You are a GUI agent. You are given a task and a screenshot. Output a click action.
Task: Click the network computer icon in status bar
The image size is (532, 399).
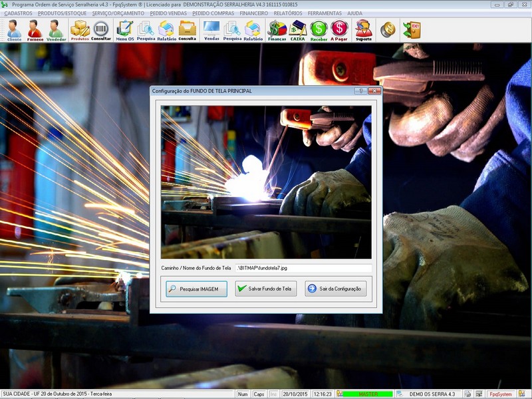click(479, 394)
